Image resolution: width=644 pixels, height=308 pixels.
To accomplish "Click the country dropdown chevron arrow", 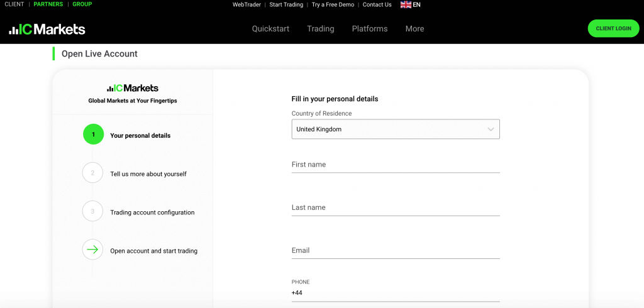I will pos(491,129).
